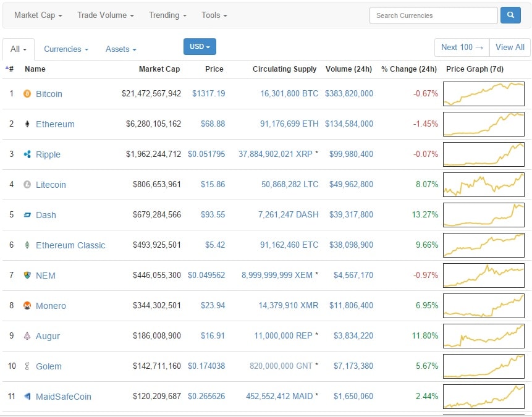Expand the Trade Volume menu
This screenshot has height=417, width=532.
[x=105, y=15]
